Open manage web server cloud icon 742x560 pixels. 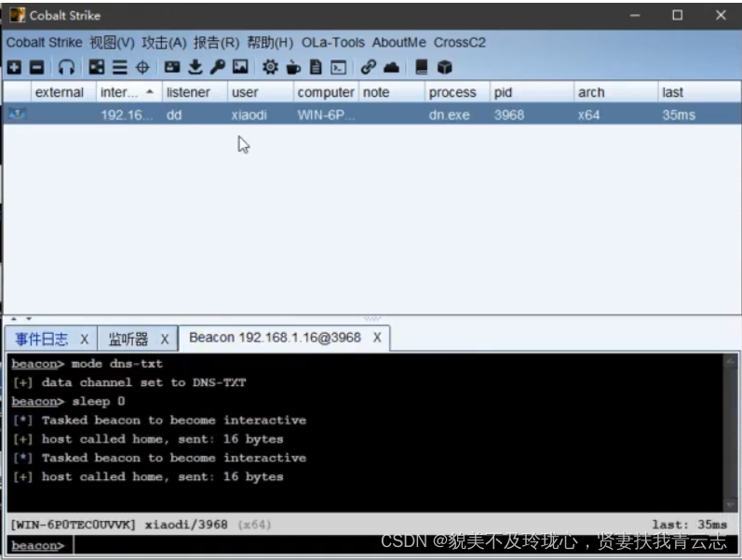tap(391, 67)
